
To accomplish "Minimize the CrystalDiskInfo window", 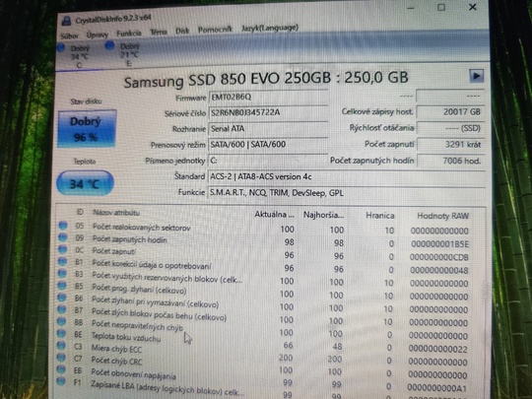I will [410, 8].
